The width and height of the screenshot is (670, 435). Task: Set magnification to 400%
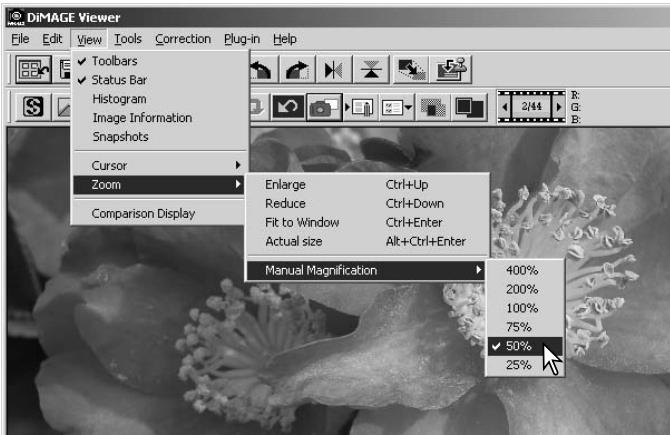coord(525,270)
